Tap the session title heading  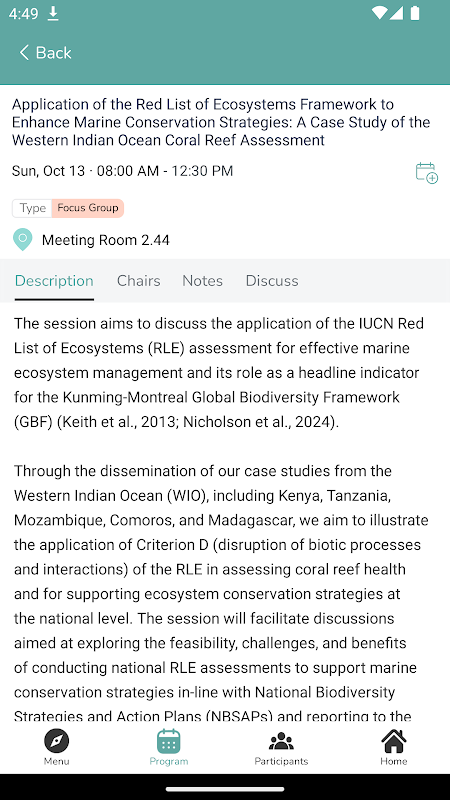tap(221, 122)
